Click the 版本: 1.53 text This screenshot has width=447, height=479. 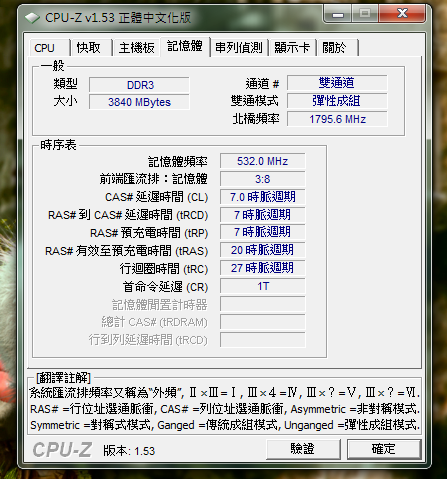129,451
